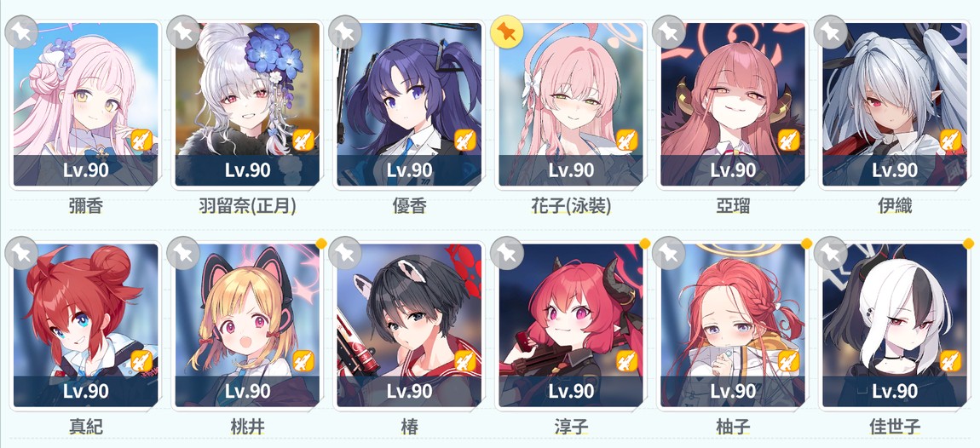Screen dimensions: 980x448
Task: Click the yellow weapon icon on 優香
Action: (x=465, y=140)
